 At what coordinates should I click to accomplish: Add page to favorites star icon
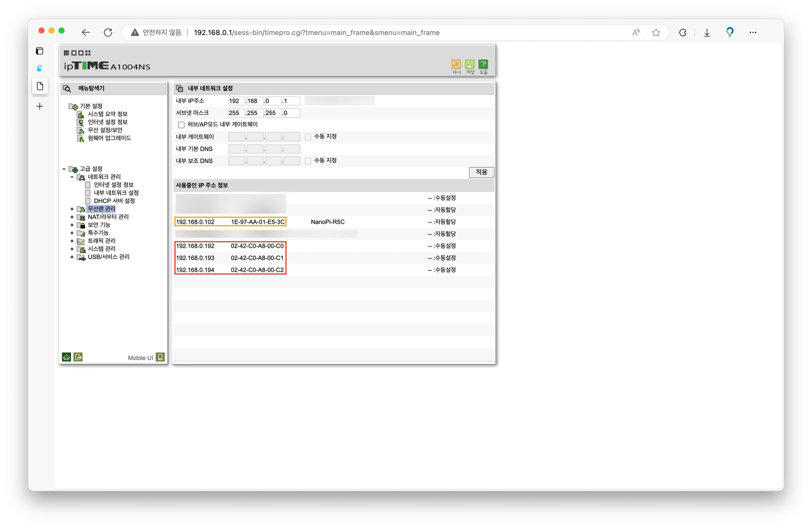[x=656, y=33]
